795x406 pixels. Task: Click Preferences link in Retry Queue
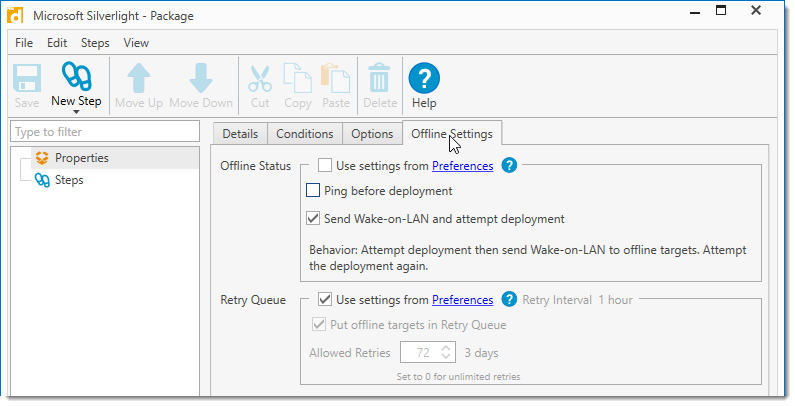point(462,299)
